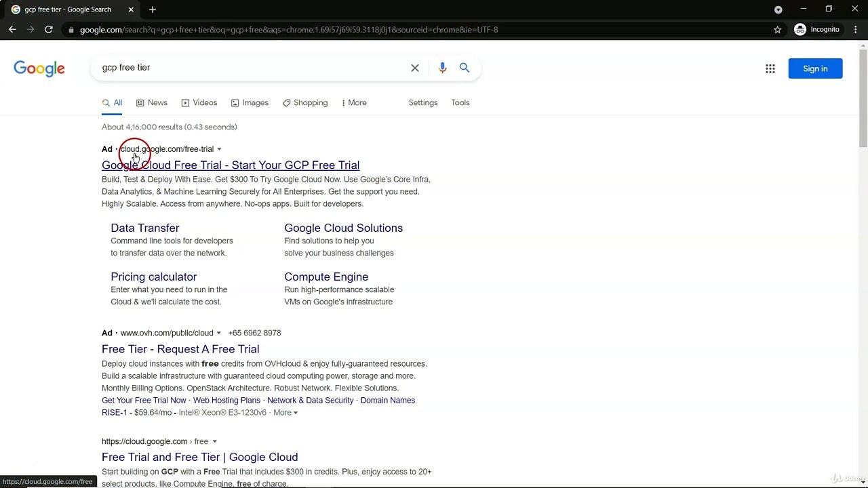The image size is (868, 488).
Task: Reload the page
Action: pyautogui.click(x=49, y=30)
